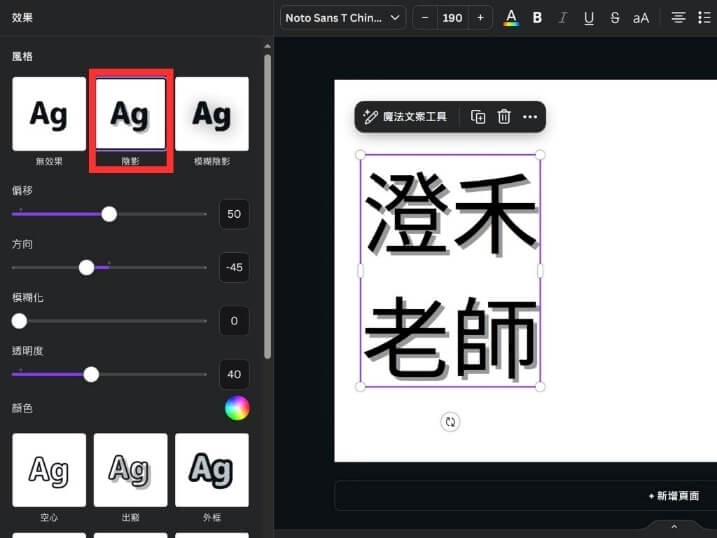Toggle italic formatting

pos(563,17)
